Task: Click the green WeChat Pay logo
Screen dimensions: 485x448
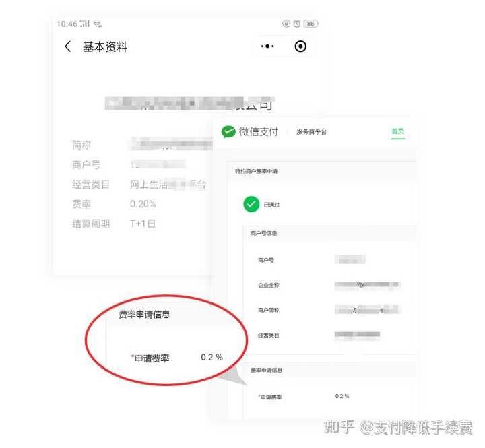Action: point(228,132)
